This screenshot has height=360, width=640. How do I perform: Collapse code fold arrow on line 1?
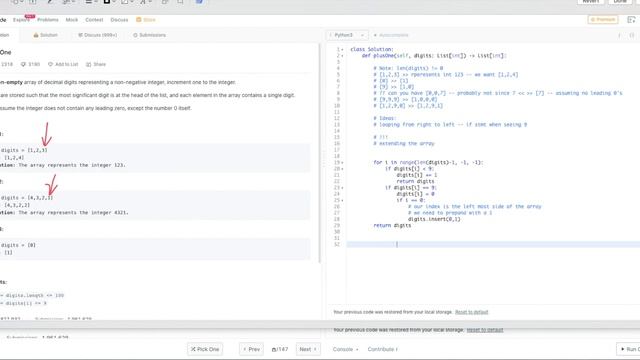(x=342, y=49)
